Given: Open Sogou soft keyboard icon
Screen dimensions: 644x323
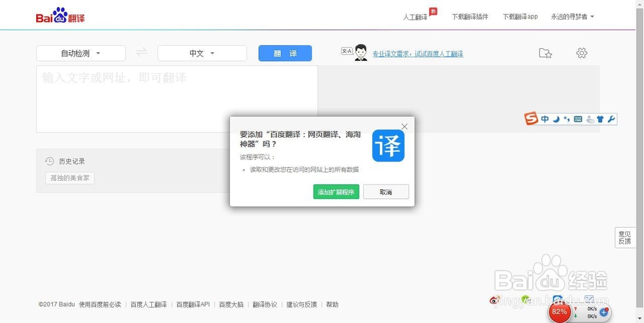Looking at the screenshot, I should click(578, 120).
